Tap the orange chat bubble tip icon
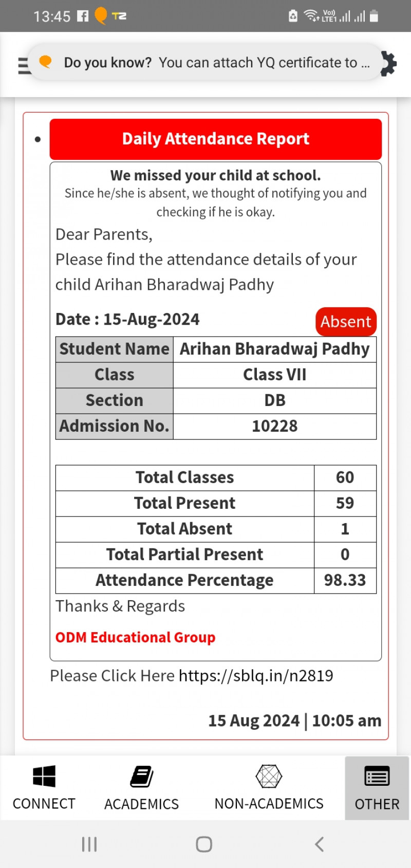This screenshot has width=411, height=868. click(x=46, y=62)
